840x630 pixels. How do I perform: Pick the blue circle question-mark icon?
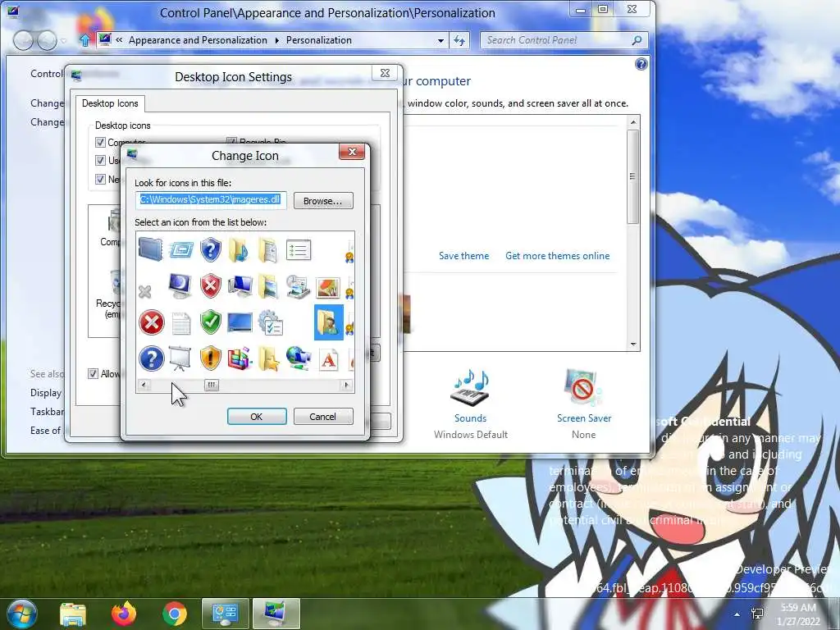click(x=152, y=358)
